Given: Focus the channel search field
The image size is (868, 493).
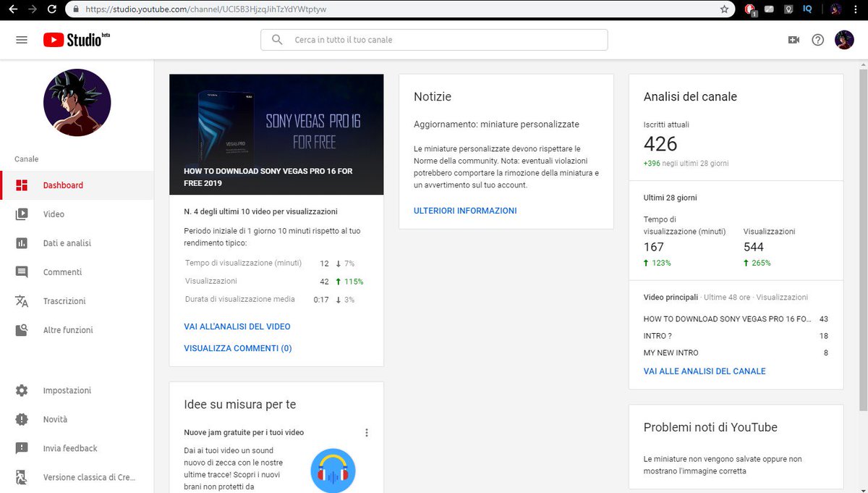Looking at the screenshot, I should [434, 40].
